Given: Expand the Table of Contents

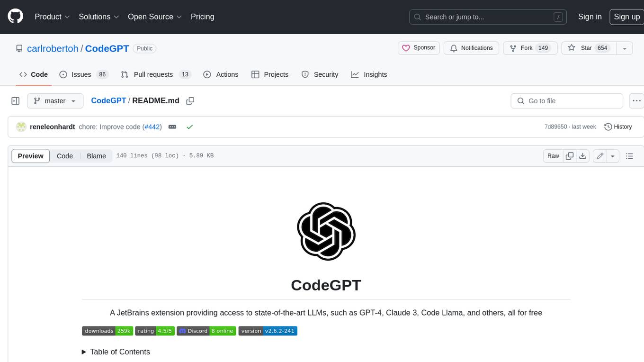Looking at the screenshot, I should pyautogui.click(x=116, y=352).
